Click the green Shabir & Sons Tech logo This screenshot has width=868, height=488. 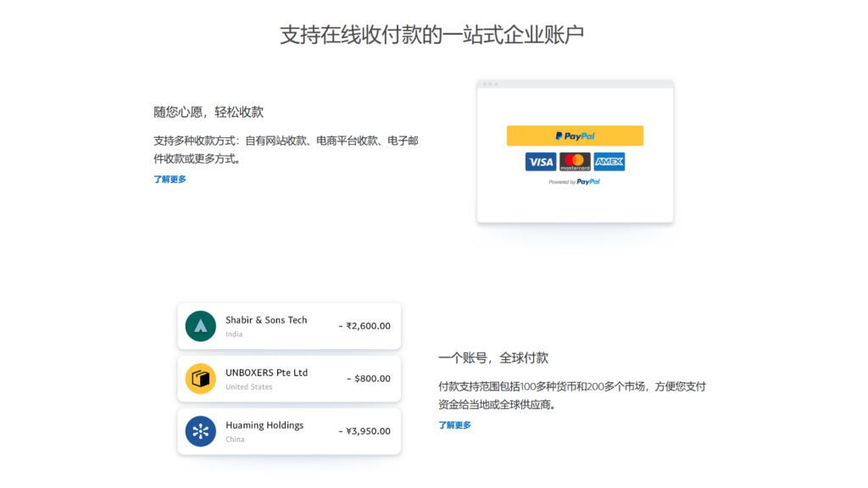coord(200,325)
